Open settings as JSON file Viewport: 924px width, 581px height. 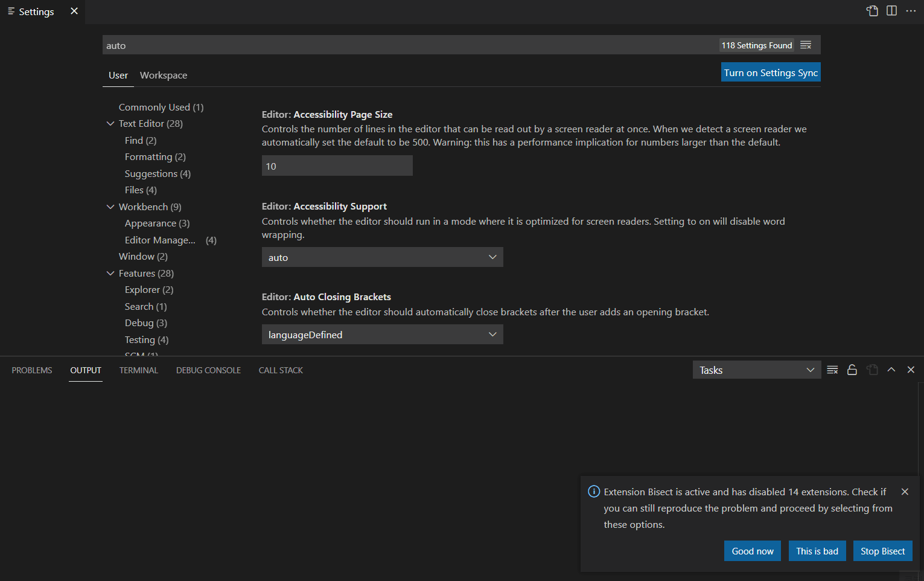click(x=872, y=11)
